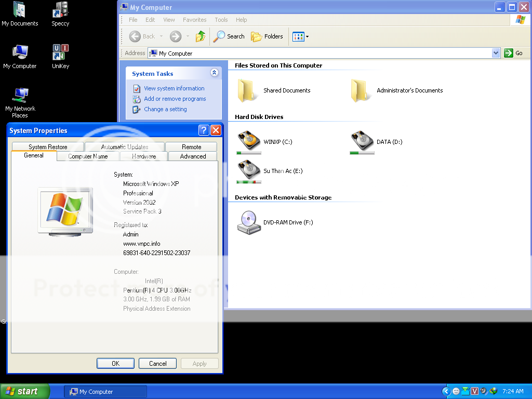Go up one folder level
The width and height of the screenshot is (532, 399).
coord(201,36)
